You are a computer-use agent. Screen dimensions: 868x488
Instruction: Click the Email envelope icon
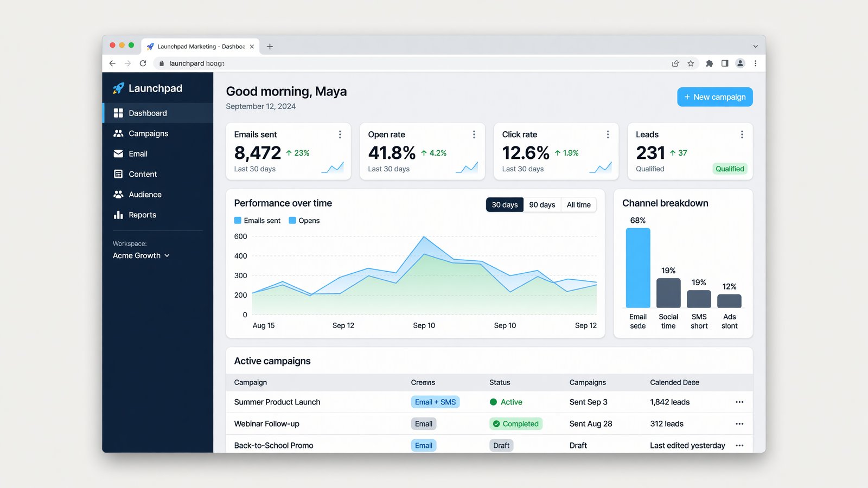click(118, 154)
